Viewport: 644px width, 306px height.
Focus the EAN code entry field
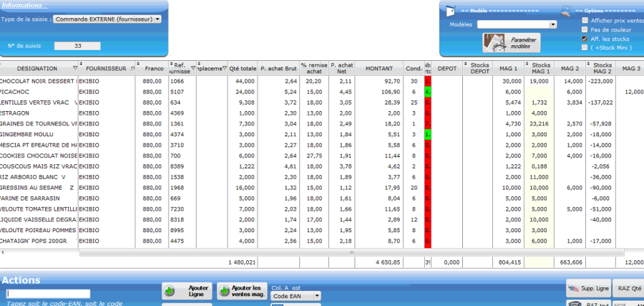point(48,293)
